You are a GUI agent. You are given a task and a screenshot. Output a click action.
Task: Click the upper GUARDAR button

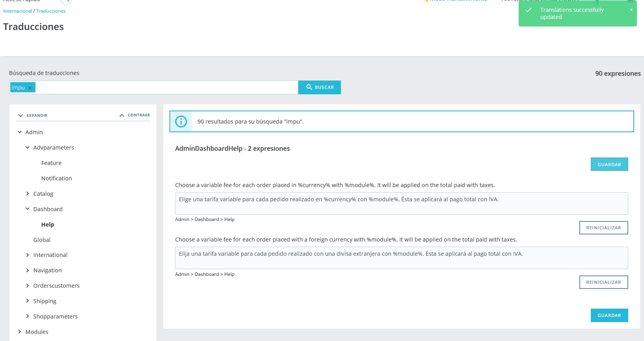(x=609, y=165)
